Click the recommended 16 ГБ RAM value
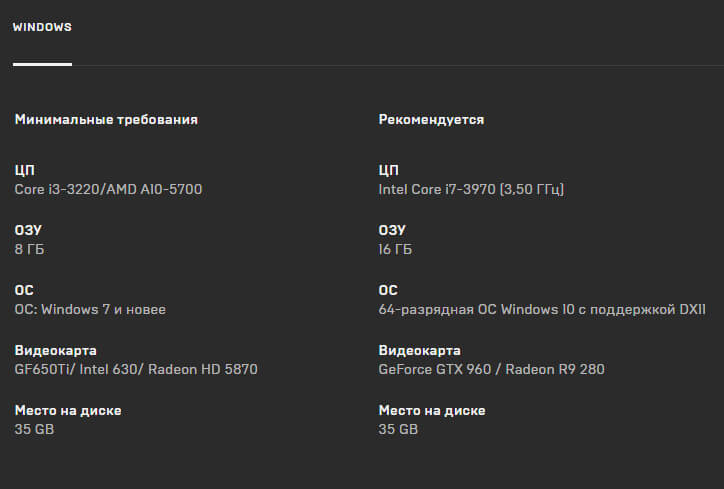 point(395,249)
